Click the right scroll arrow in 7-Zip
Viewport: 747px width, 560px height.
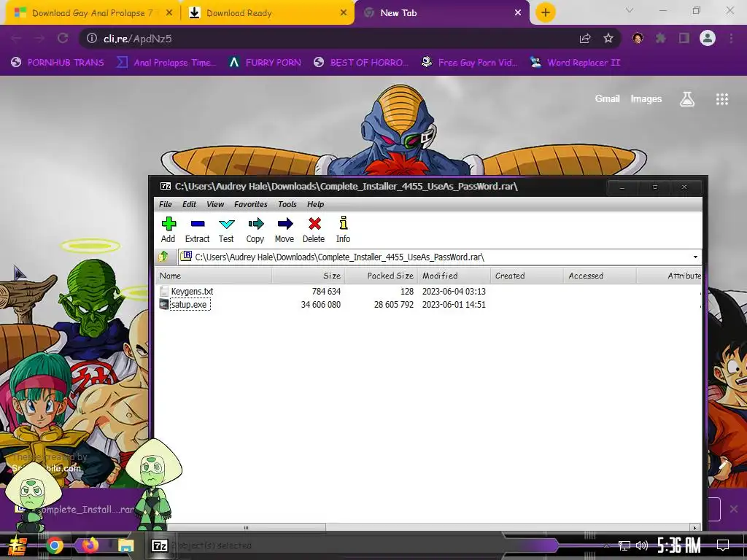point(695,528)
